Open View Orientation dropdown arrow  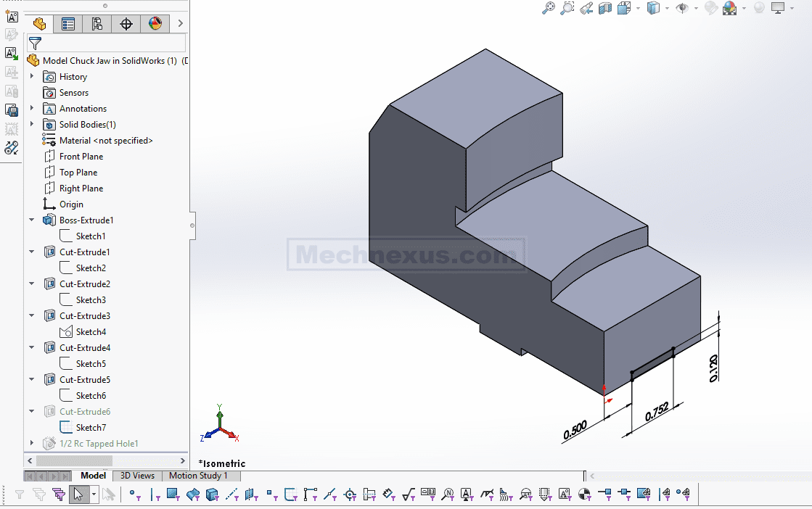click(x=638, y=8)
